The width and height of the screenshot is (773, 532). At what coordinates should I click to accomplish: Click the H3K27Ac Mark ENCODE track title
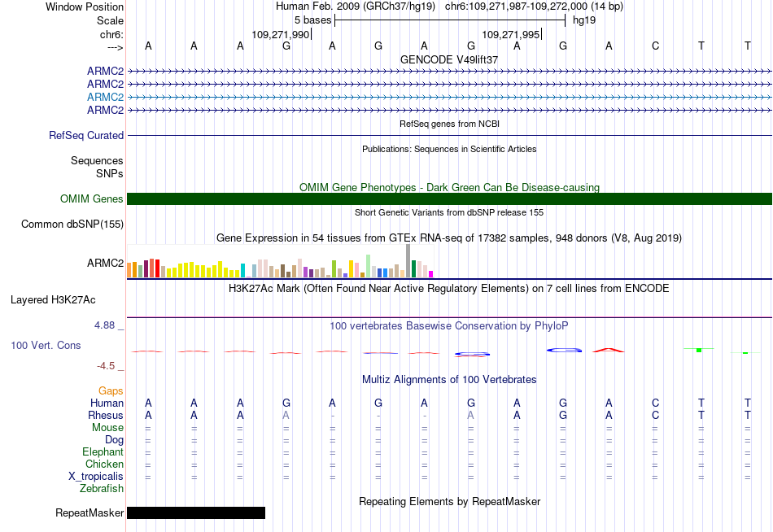pyautogui.click(x=449, y=289)
